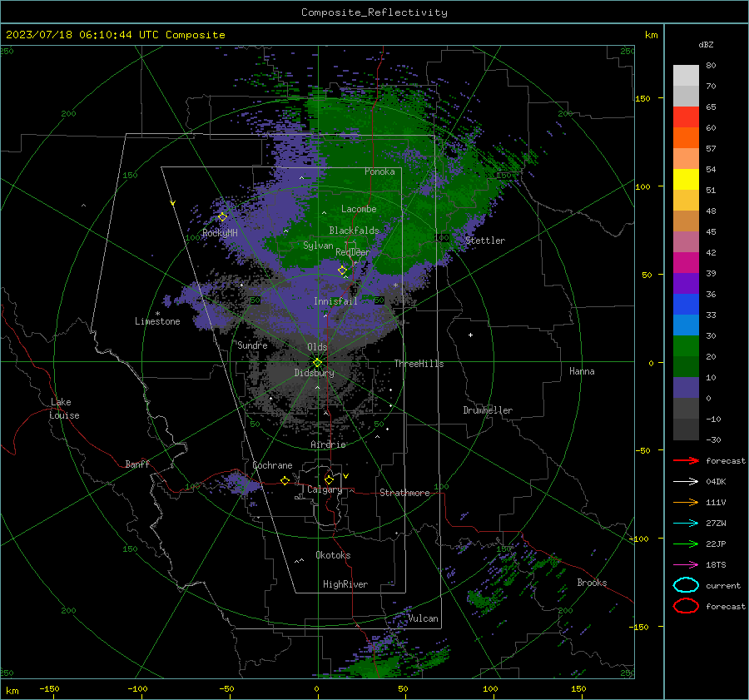This screenshot has width=749, height=700.
Task: Click the light gray 80 dBZ swatch
Action: click(x=686, y=75)
